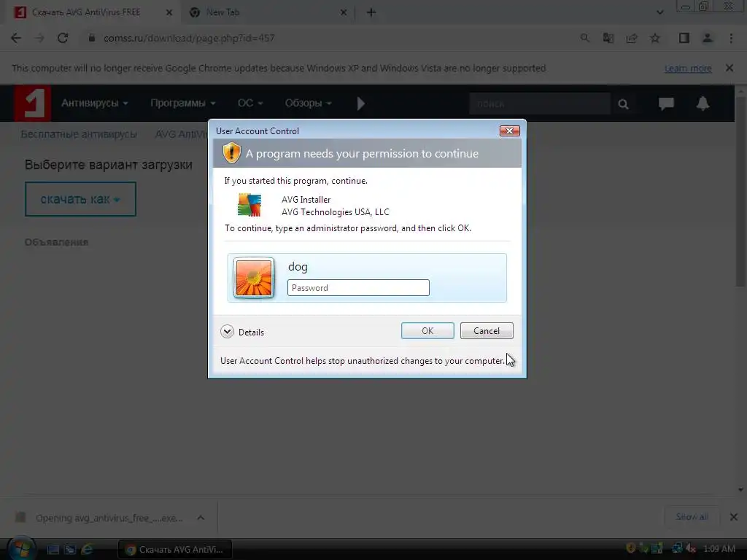Click the play arrow in site navbar
Viewport: 747px width, 560px height.
pyautogui.click(x=360, y=104)
